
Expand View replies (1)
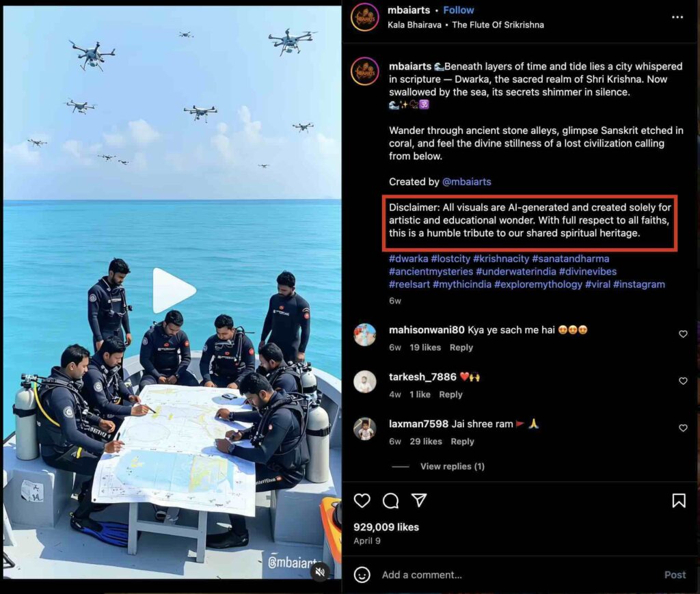pyautogui.click(x=453, y=466)
